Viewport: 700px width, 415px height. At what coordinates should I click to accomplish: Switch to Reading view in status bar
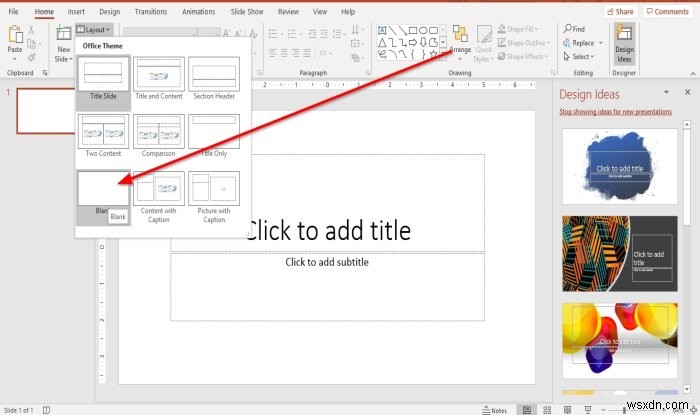click(x=567, y=410)
